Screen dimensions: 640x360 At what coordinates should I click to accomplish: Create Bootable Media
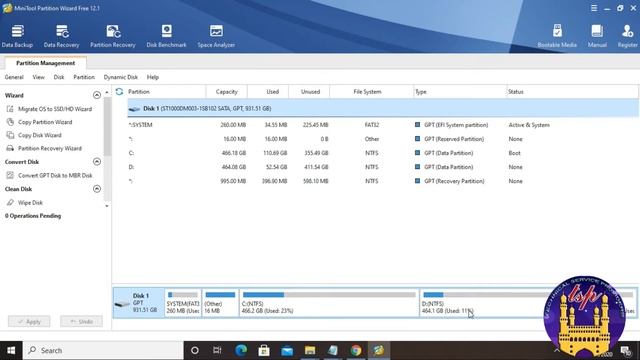click(557, 36)
